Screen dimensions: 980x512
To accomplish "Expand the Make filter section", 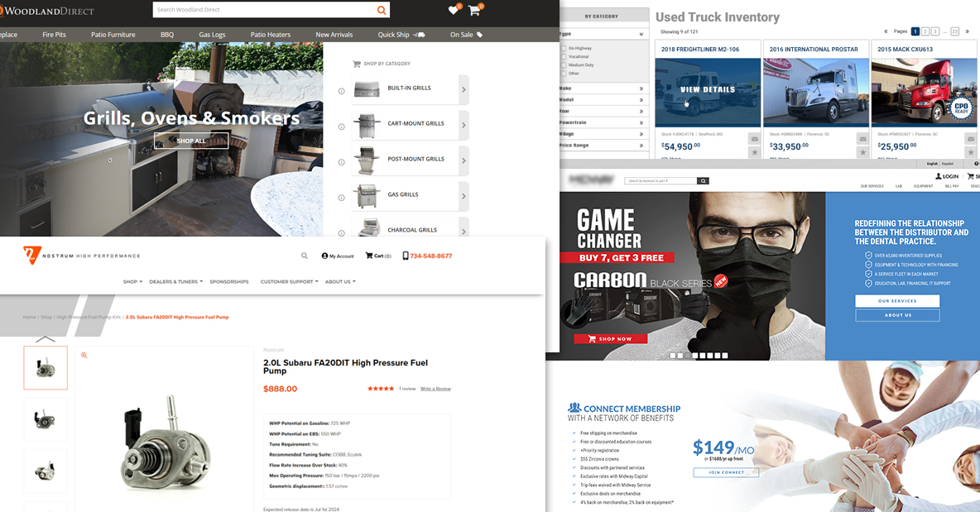I will [603, 89].
